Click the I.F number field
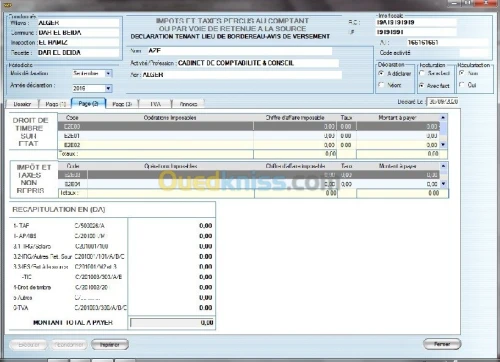The image size is (500, 362). click(x=416, y=32)
